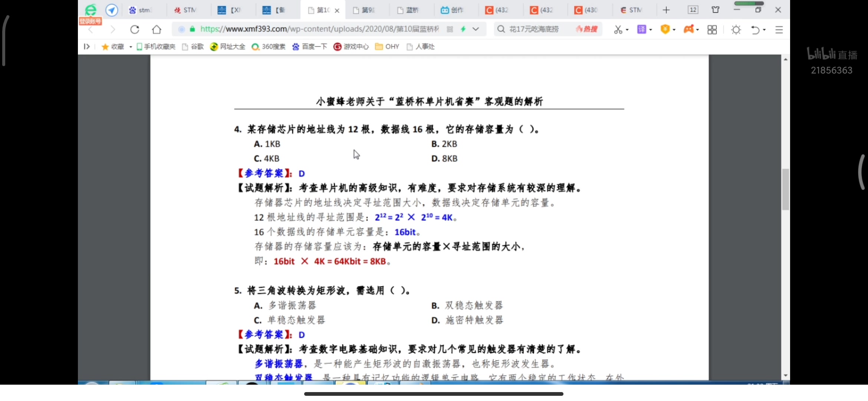
Task: Expand the undo button's dropdown arrow
Action: coord(763,29)
